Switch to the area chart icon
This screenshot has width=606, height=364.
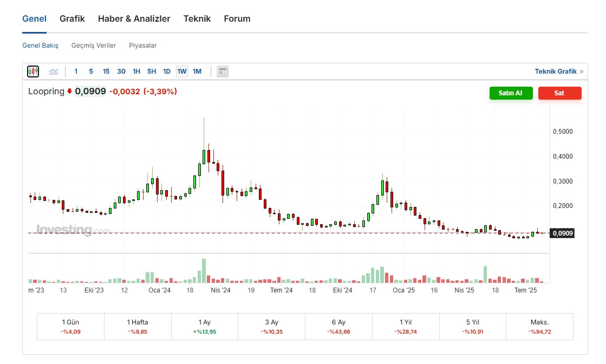pos(54,71)
